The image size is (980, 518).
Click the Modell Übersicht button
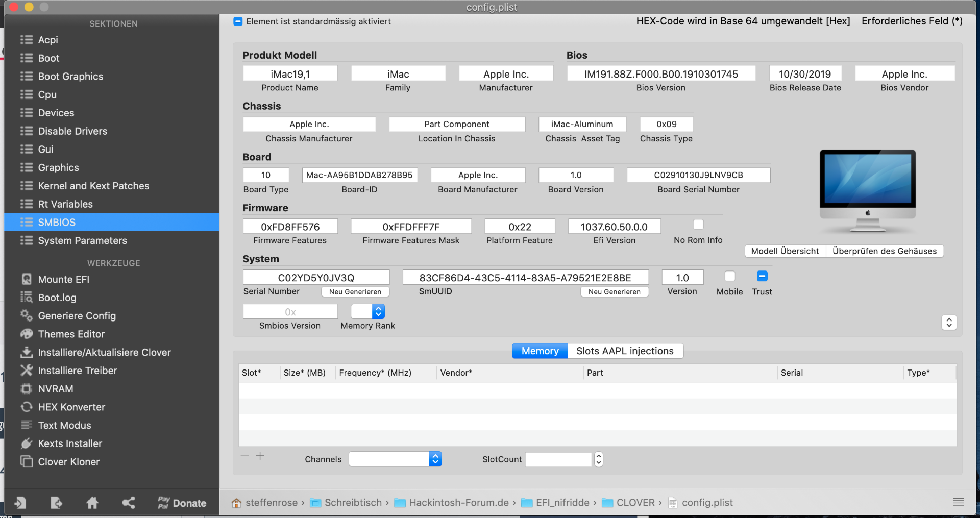pos(785,251)
